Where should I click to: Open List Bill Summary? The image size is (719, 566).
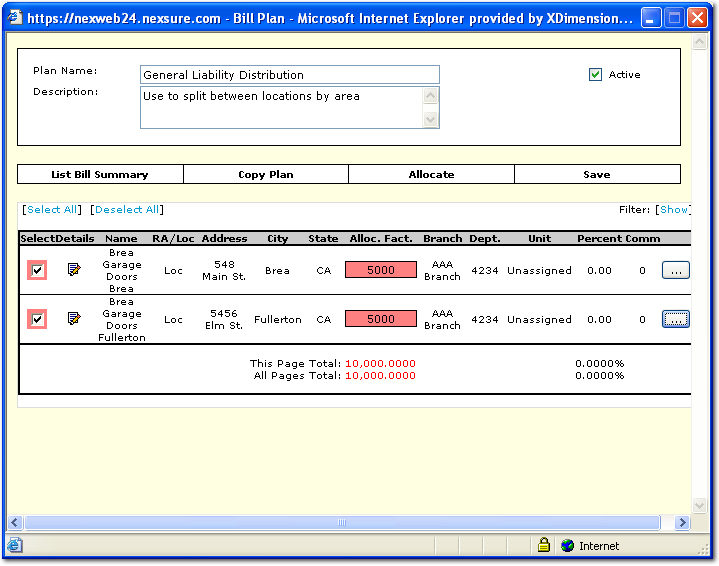pyautogui.click(x=100, y=174)
